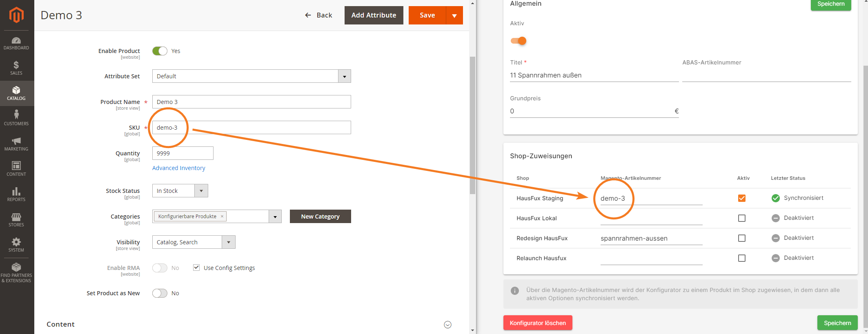Open the Customers sidebar menu
868x334 pixels.
(16, 119)
